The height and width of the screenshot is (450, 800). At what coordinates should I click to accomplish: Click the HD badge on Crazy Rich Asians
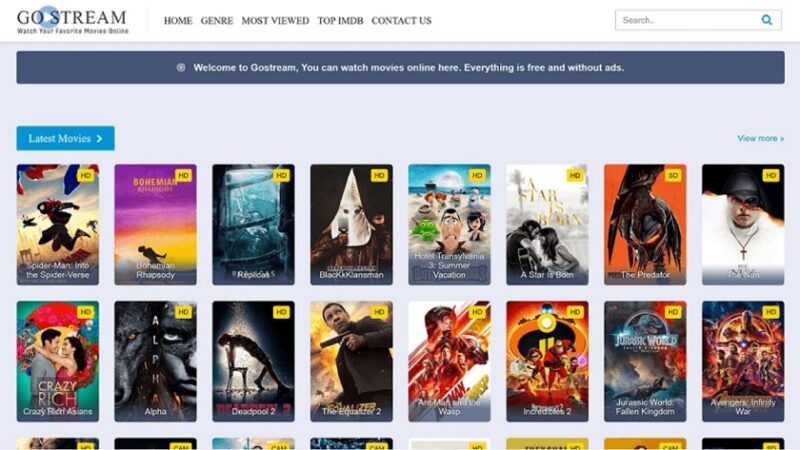click(85, 312)
